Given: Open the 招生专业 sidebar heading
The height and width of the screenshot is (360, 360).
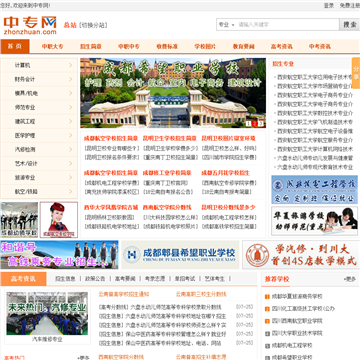Looking at the screenshot, I should pyautogui.click(x=283, y=64).
